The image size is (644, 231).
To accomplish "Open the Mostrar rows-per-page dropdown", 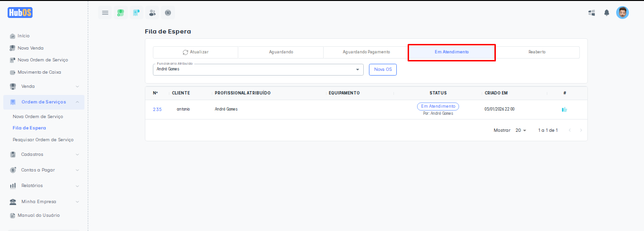I will click(x=521, y=130).
